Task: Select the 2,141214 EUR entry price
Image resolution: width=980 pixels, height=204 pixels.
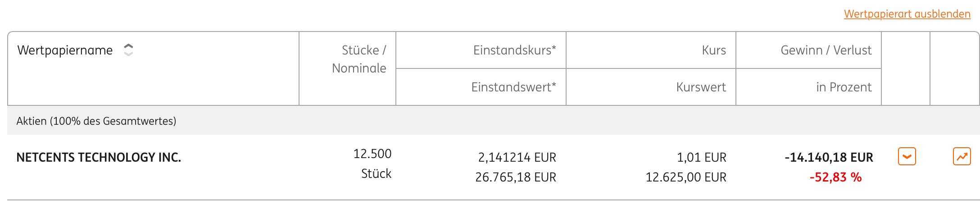Action: [517, 157]
